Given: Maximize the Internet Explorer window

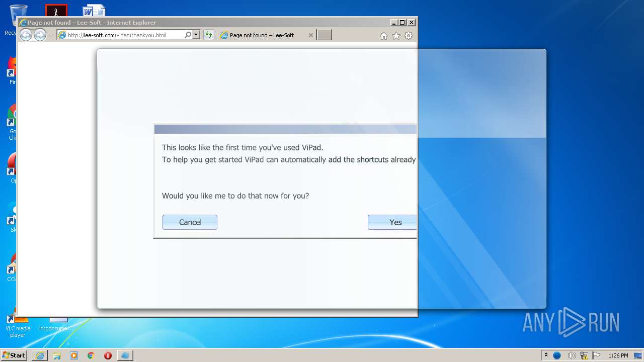Looking at the screenshot, I should point(402,23).
